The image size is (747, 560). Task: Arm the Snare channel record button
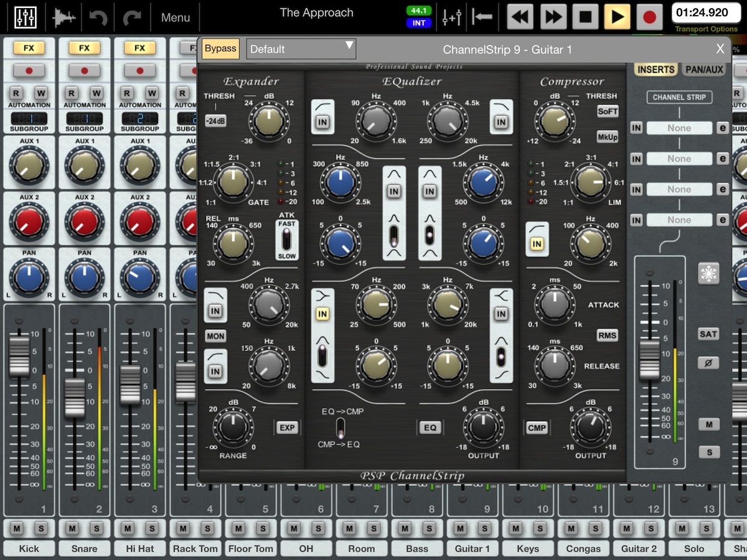pos(84,71)
